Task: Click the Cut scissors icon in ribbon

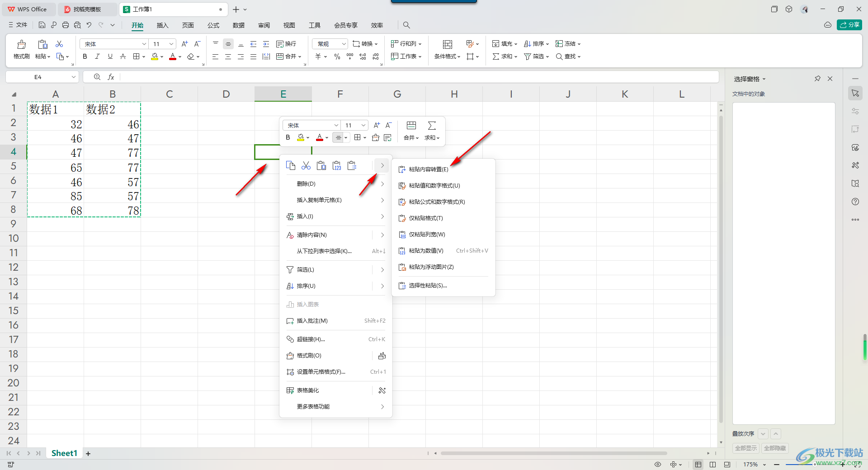Action: [59, 44]
